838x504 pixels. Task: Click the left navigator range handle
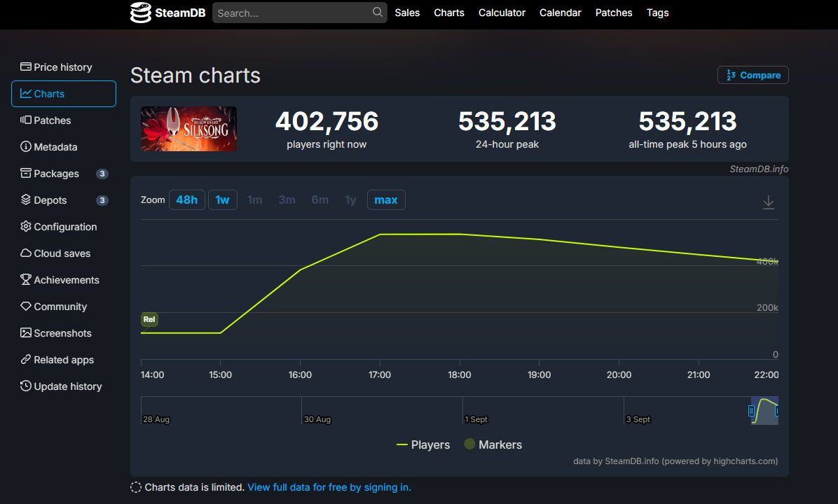[751, 411]
